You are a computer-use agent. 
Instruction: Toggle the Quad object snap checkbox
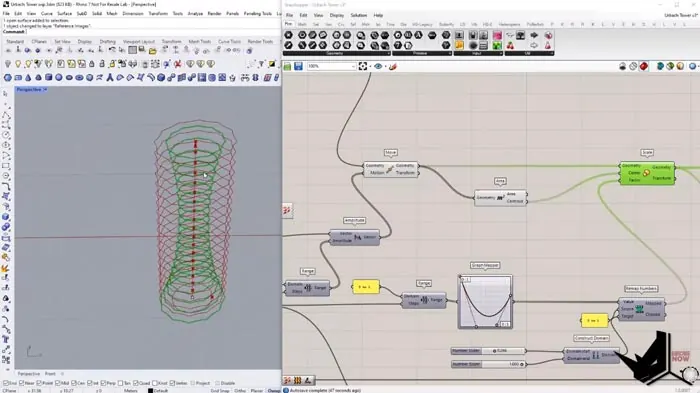pyautogui.click(x=136, y=383)
